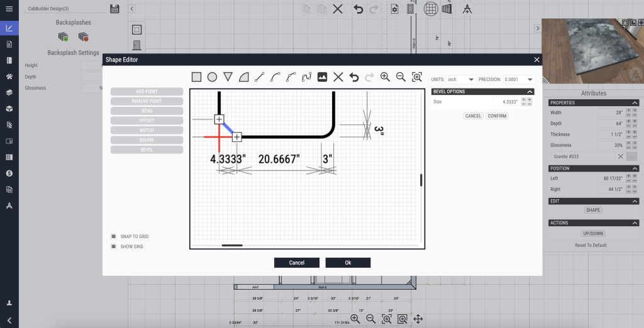Collapse the Actions section

635,223
